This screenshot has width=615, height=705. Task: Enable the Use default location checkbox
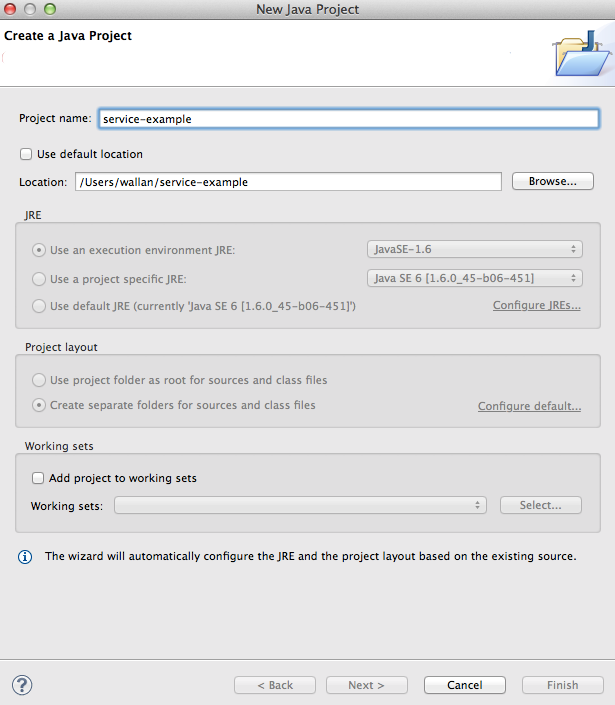pyautogui.click(x=26, y=155)
